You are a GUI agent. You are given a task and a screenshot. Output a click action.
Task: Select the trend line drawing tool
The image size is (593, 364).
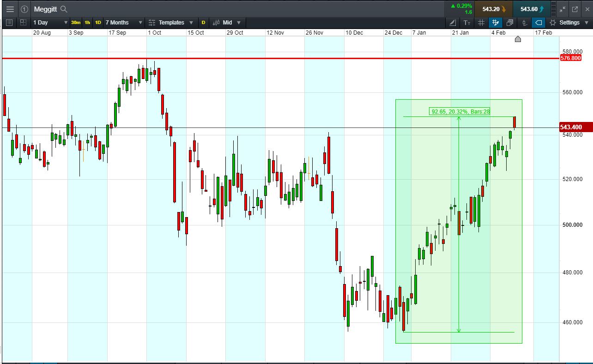[452, 23]
